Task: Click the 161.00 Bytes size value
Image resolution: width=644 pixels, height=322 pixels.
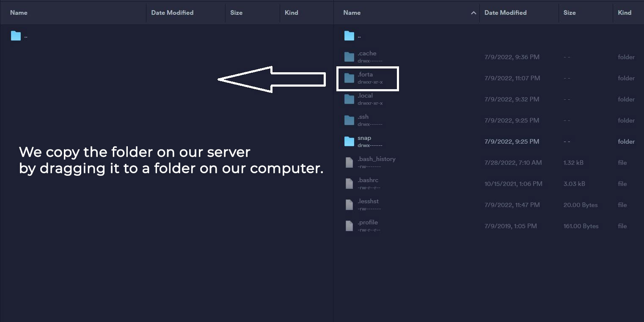Action: [x=581, y=226]
